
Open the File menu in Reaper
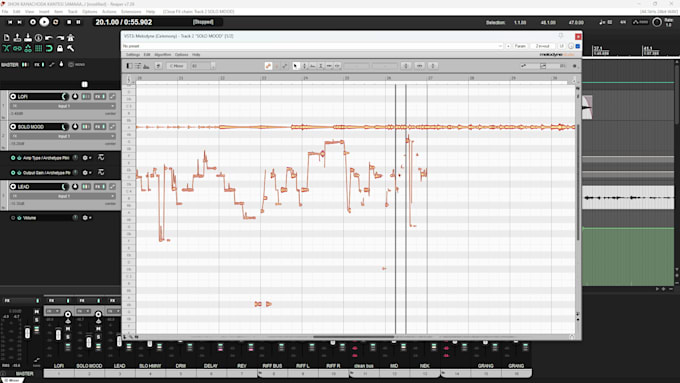tap(5, 12)
